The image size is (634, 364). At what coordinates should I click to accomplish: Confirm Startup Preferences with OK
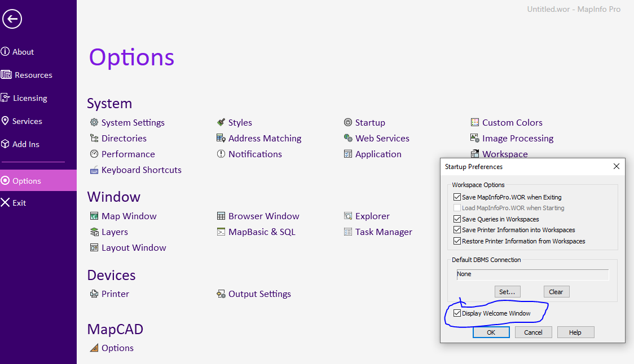click(x=491, y=332)
